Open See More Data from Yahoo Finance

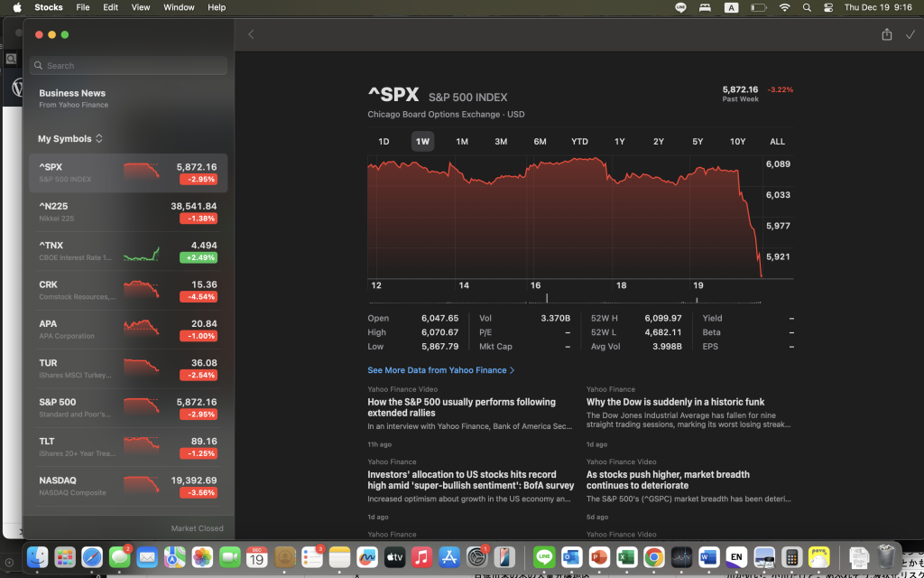point(440,370)
